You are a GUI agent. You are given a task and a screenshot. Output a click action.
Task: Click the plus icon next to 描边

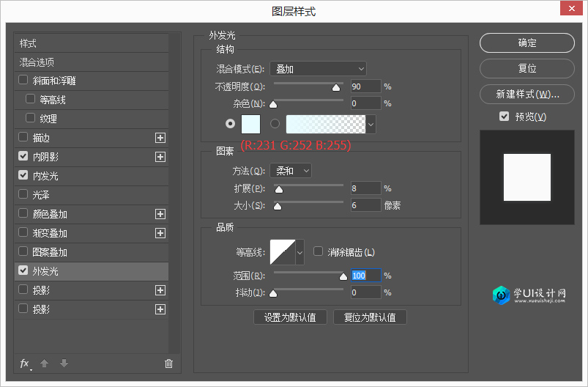tap(160, 138)
